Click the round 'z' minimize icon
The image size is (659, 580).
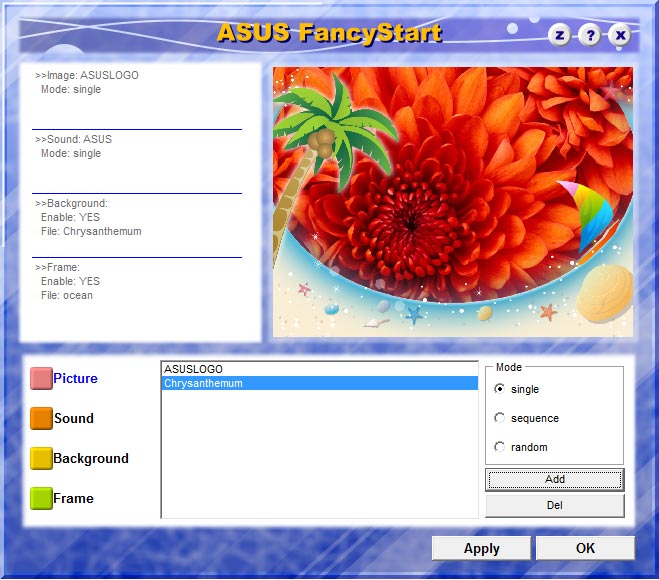point(559,35)
